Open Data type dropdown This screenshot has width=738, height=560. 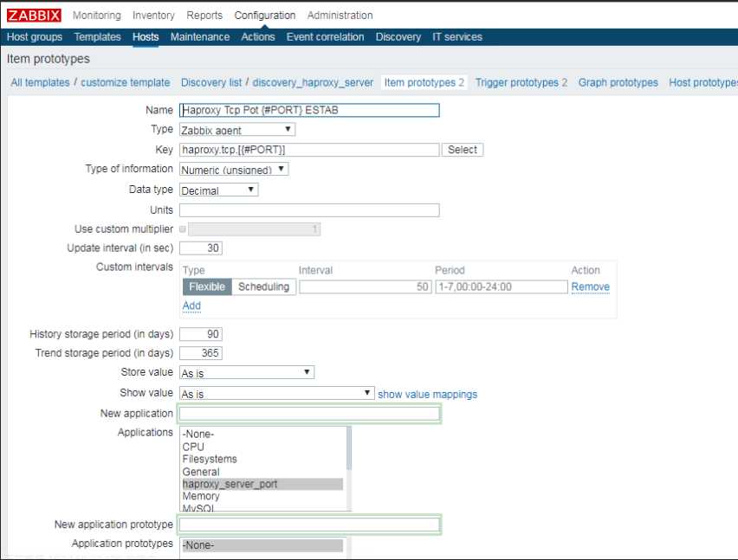(219, 190)
